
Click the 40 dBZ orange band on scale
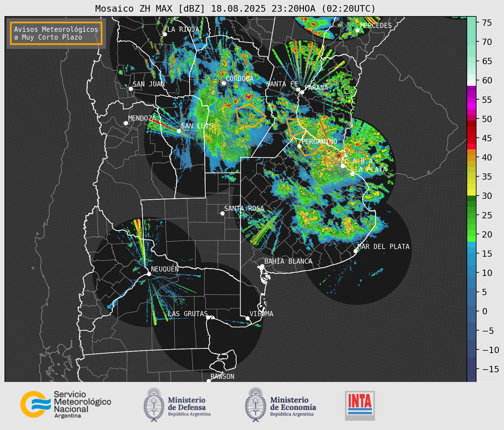click(471, 157)
